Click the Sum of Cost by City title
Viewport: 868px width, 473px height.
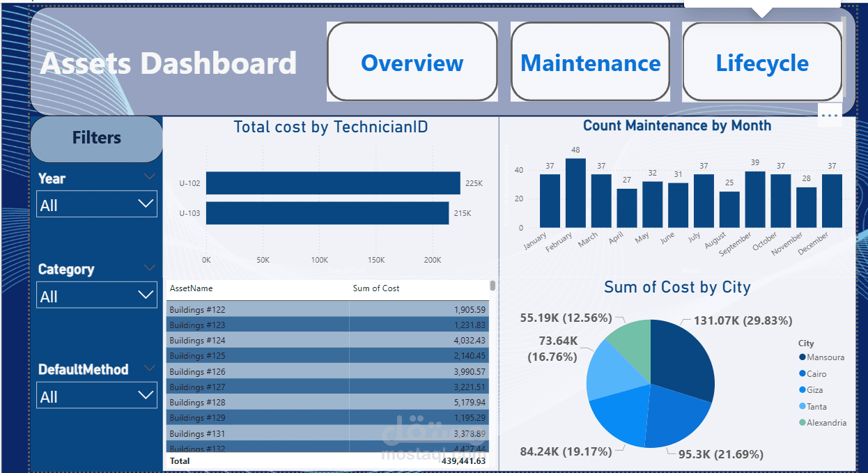tap(677, 287)
